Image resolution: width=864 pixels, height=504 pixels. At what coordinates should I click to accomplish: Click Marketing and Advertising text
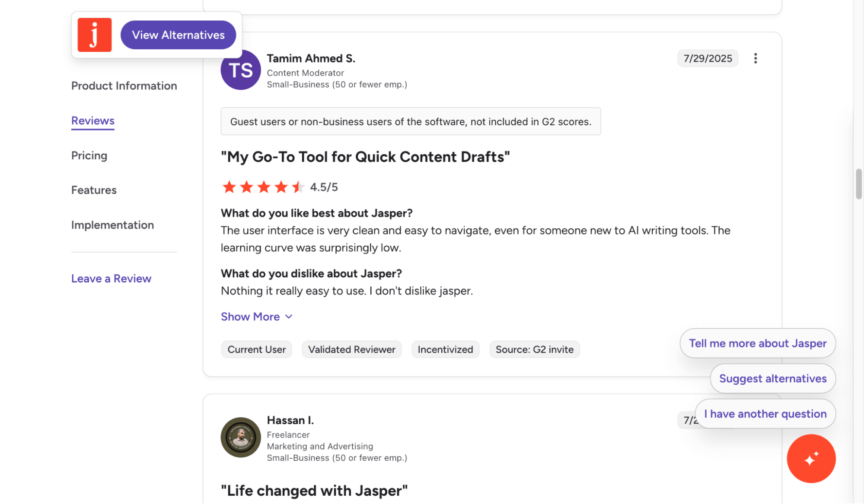(x=320, y=446)
